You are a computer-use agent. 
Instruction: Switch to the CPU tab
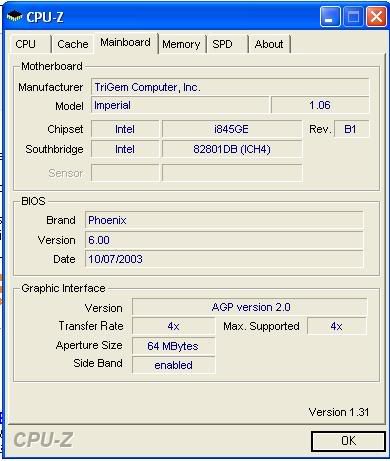coord(30,44)
